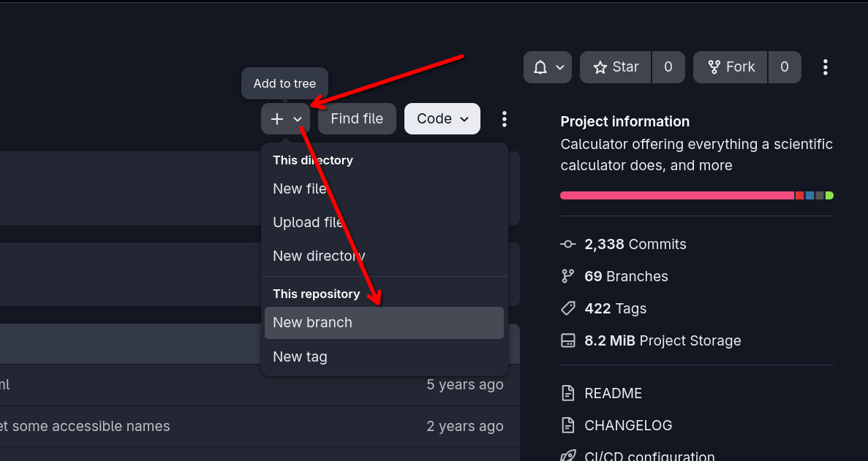Click the bell icon in notification button
Screen dimensions: 868x461
[540, 67]
